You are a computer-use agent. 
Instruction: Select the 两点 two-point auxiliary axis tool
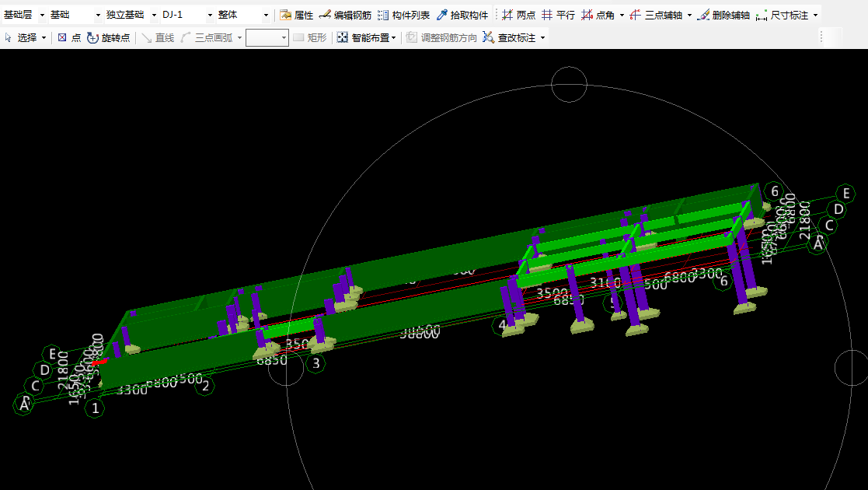point(518,15)
